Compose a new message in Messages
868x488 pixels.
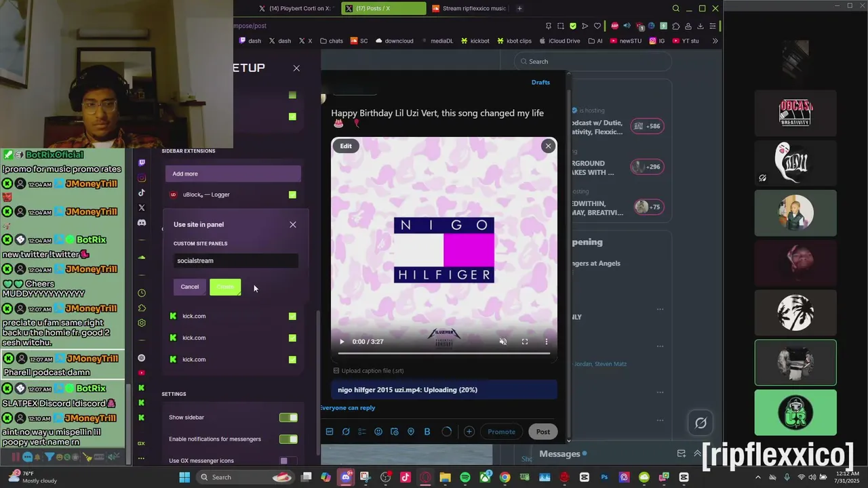(x=682, y=453)
